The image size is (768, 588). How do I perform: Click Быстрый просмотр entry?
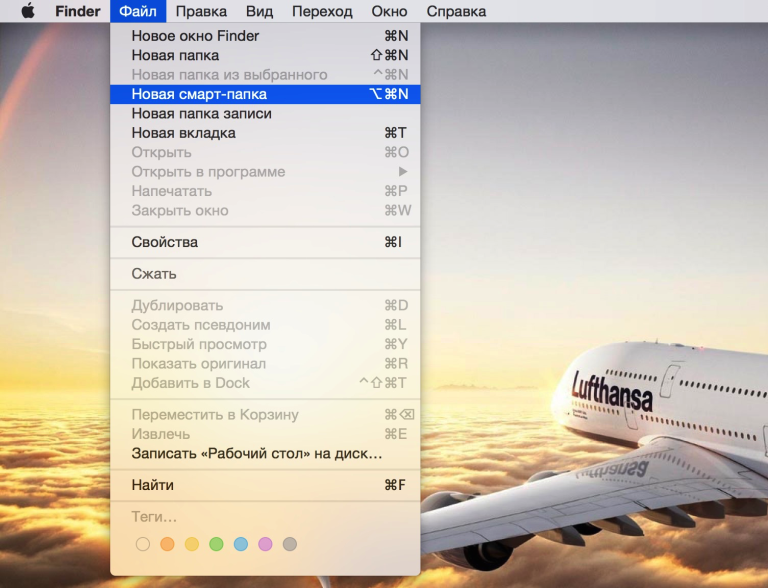coord(265,344)
